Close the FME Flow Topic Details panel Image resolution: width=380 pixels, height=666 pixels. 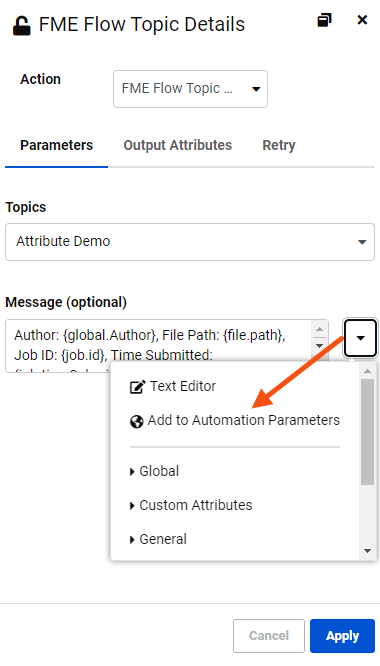coord(362,20)
